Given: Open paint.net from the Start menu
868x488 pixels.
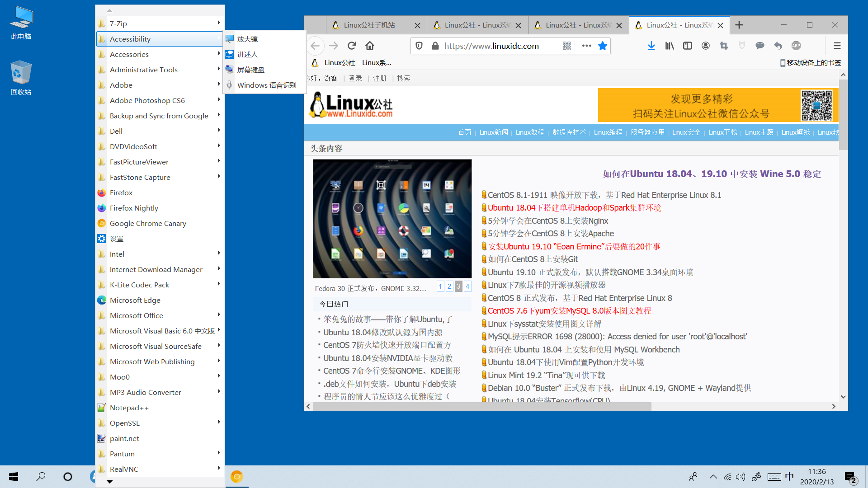Looking at the screenshot, I should (124, 438).
